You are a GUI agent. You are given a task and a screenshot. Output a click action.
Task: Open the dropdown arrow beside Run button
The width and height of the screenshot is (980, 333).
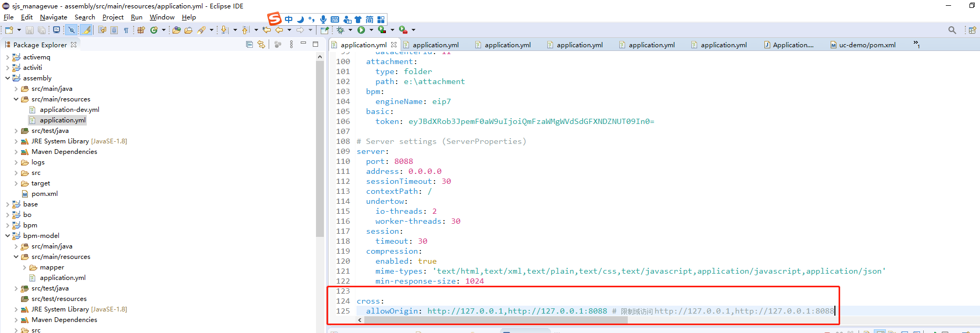[x=371, y=30]
